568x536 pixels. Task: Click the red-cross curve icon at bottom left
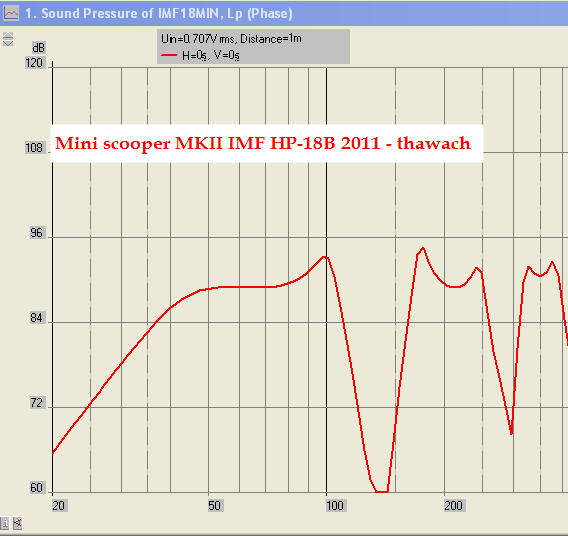click(17, 523)
